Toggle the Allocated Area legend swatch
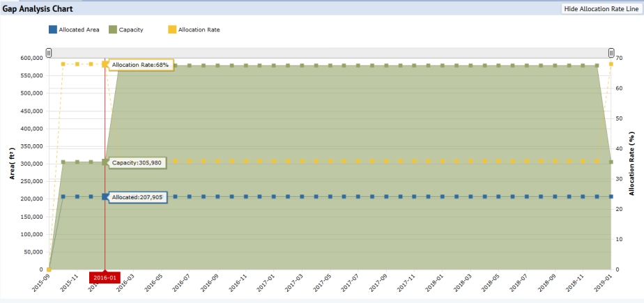Screen dimensions: 644x303 pyautogui.click(x=52, y=29)
